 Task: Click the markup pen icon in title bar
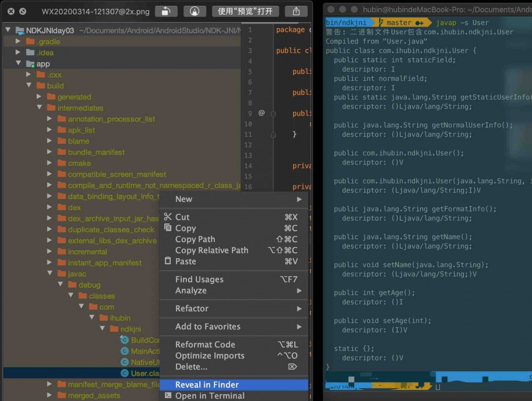[x=195, y=11]
